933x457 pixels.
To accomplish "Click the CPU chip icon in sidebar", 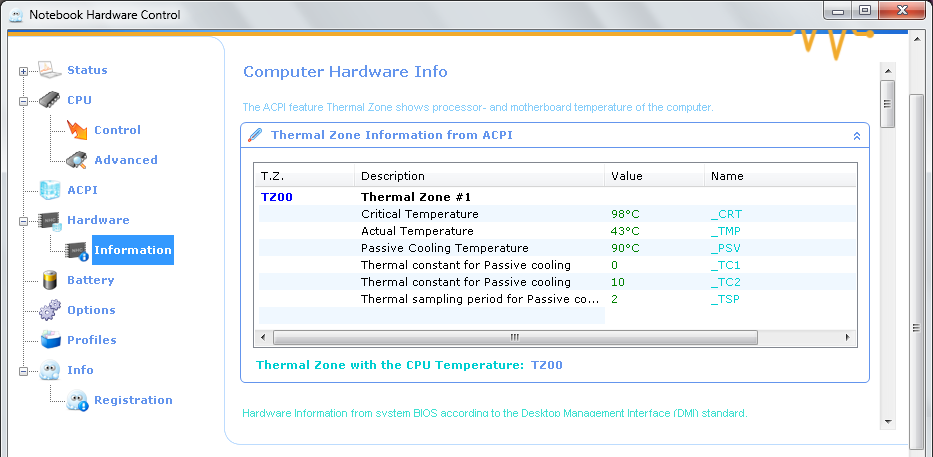I will click(50, 100).
